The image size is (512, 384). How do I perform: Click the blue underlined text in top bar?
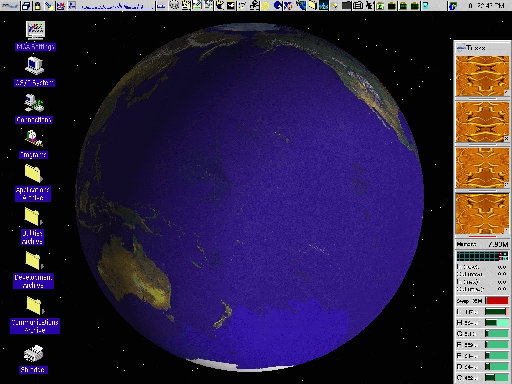pyautogui.click(x=113, y=6)
